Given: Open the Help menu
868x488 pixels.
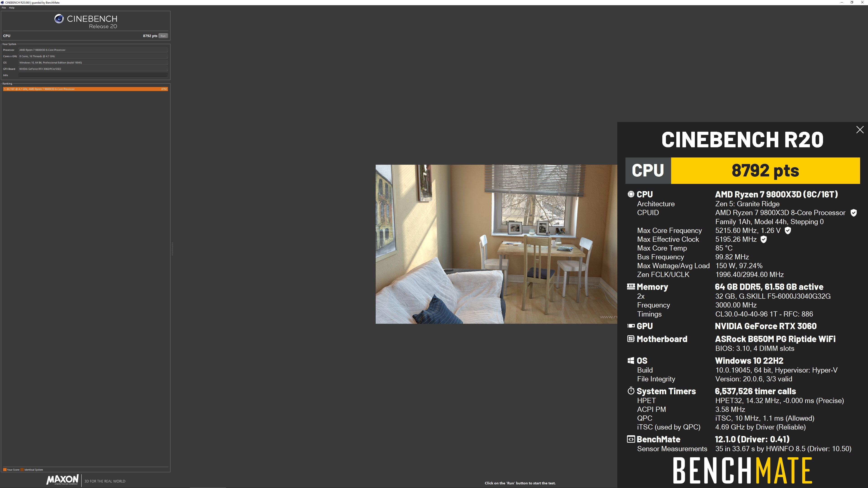Looking at the screenshot, I should coord(12,8).
